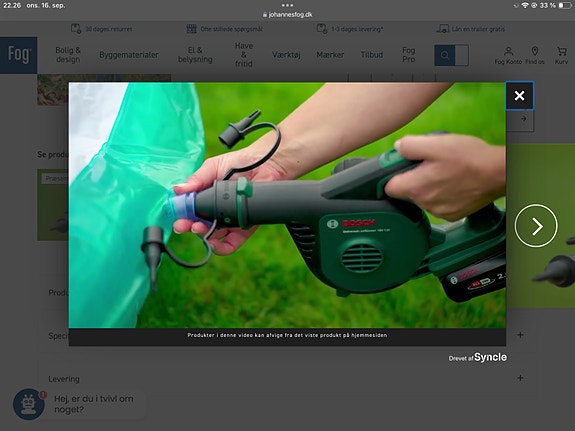Click the small right arrow behind overlay
575x431 pixels.
pyautogui.click(x=523, y=119)
